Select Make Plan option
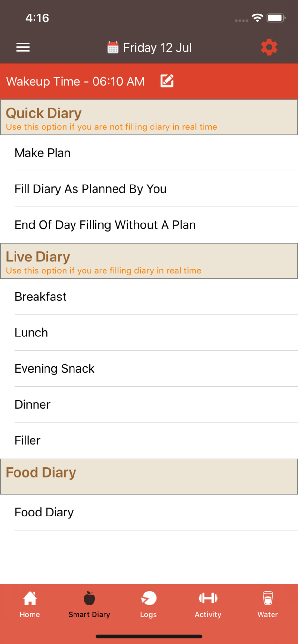Screen dimensions: 298x644 click(x=149, y=153)
